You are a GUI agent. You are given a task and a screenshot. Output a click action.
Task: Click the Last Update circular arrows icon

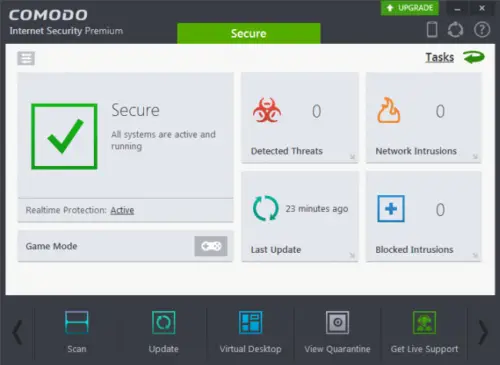[265, 209]
